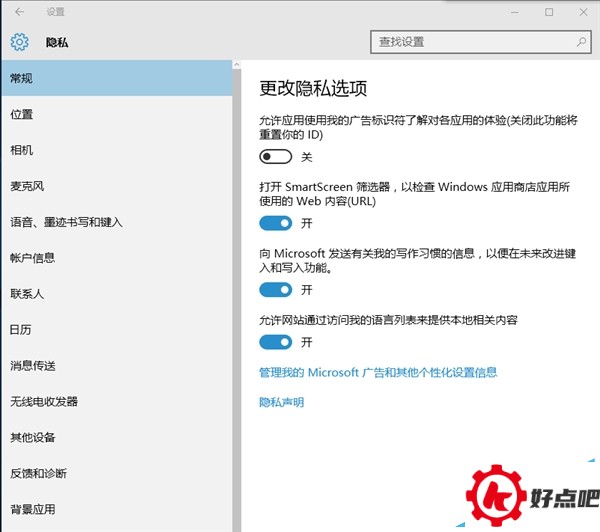Click the 更改隐私选项 heading
The height and width of the screenshot is (532, 600).
313,88
